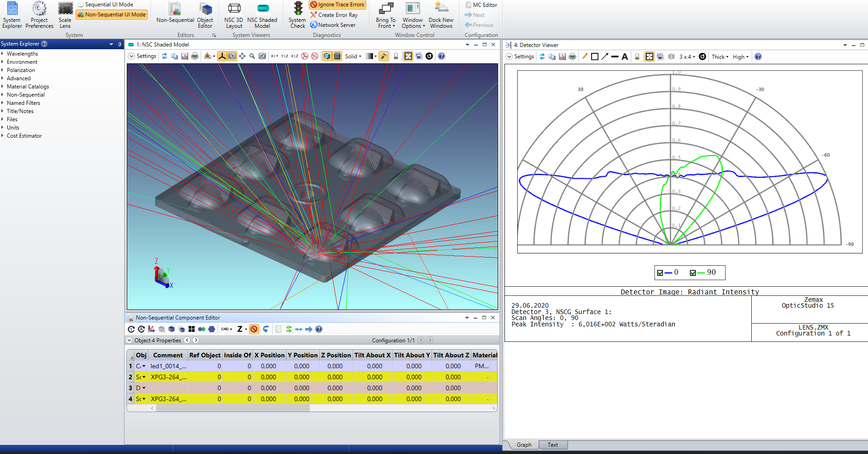This screenshot has width=868, height=454.
Task: Uncheck the 0 degree scan legend checkbox
Action: (x=660, y=273)
